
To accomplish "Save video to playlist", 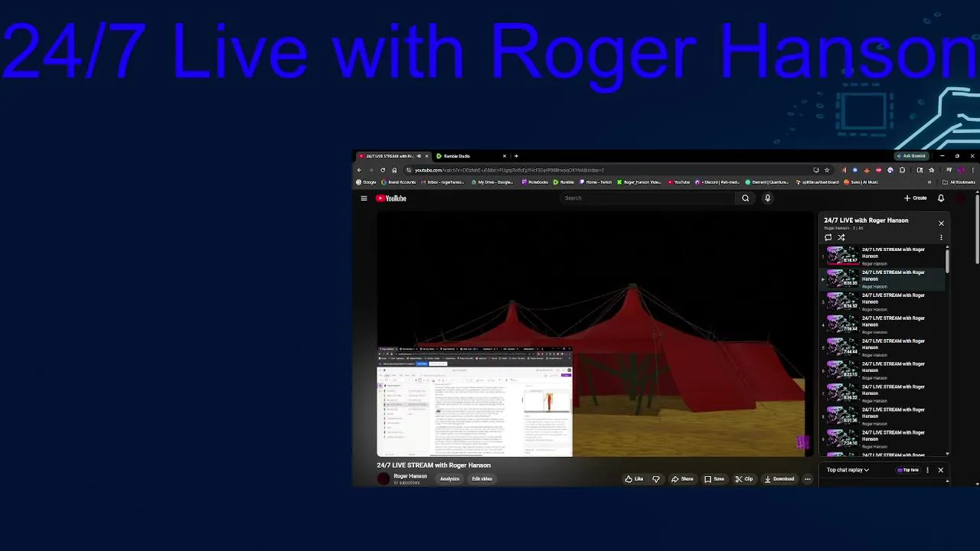I will click(x=714, y=479).
